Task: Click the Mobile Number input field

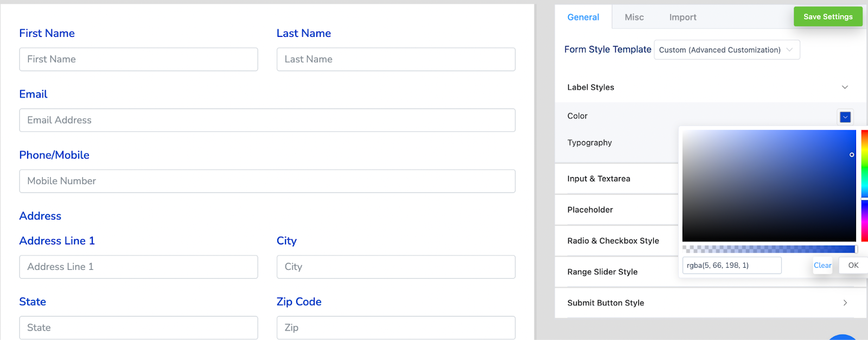Action: 267,181
